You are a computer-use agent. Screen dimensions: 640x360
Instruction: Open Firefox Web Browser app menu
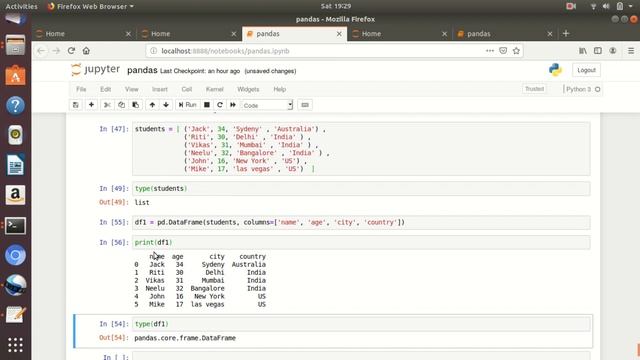(x=91, y=6)
